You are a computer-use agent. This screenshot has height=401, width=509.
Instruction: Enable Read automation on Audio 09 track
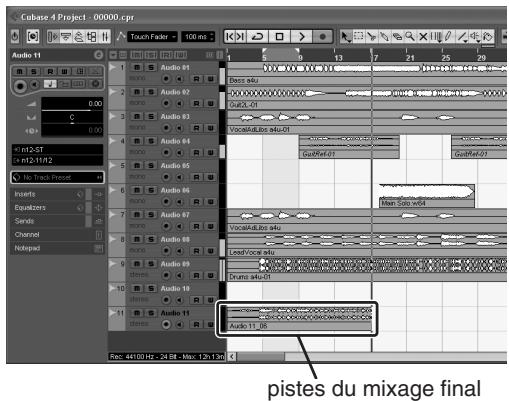(197, 275)
